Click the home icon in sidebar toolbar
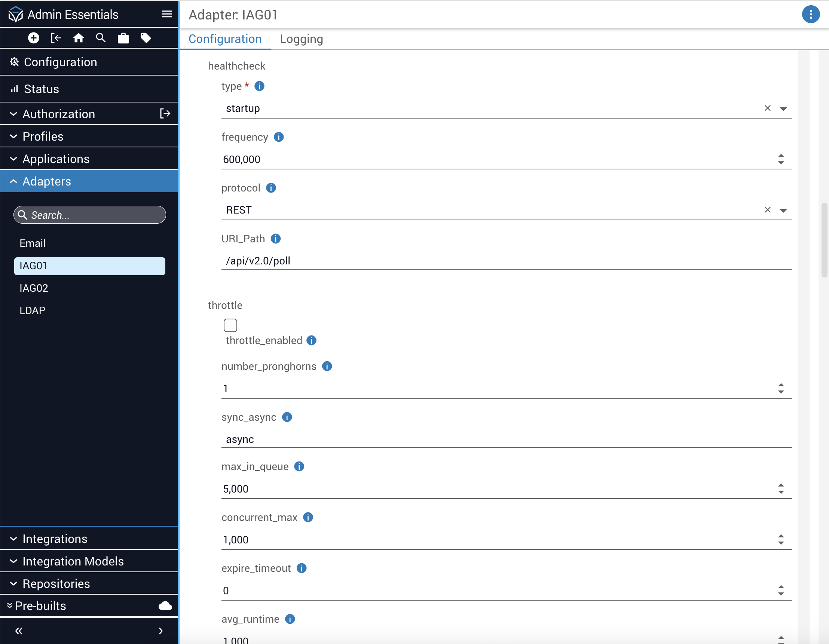The height and width of the screenshot is (644, 829). [78, 38]
